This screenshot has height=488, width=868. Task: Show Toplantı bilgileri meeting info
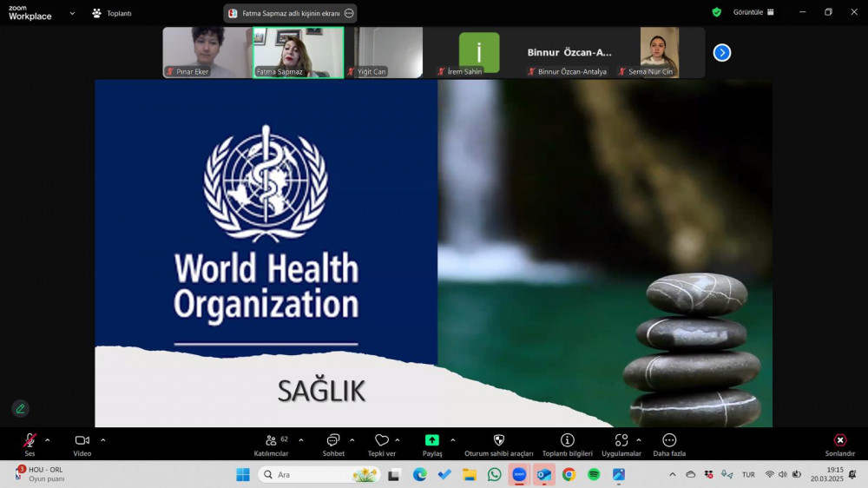tap(568, 445)
